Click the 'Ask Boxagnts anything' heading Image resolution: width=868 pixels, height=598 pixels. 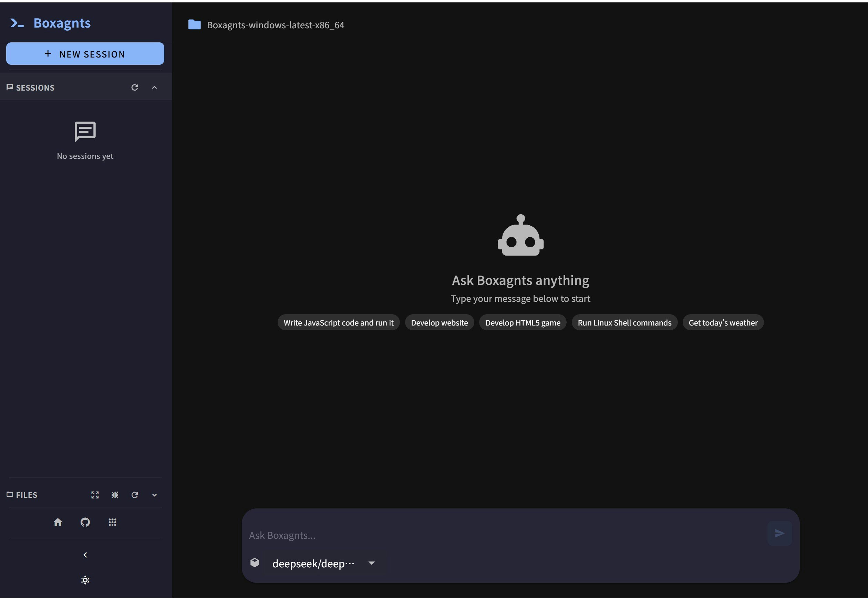point(521,280)
